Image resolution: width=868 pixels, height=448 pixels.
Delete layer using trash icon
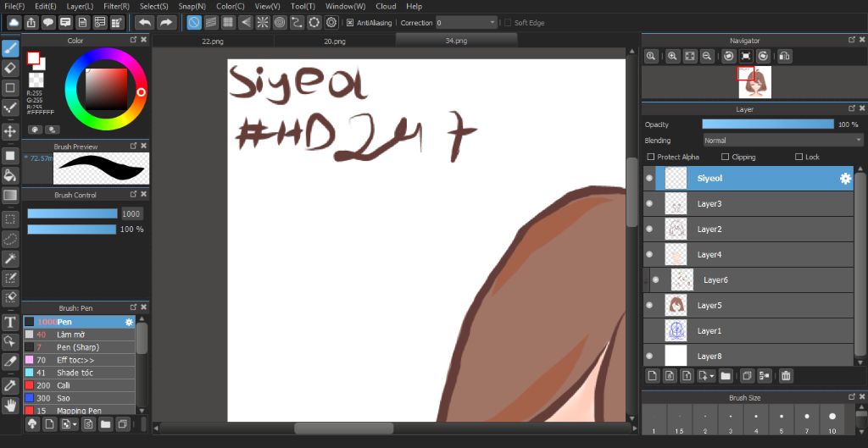[x=786, y=376]
